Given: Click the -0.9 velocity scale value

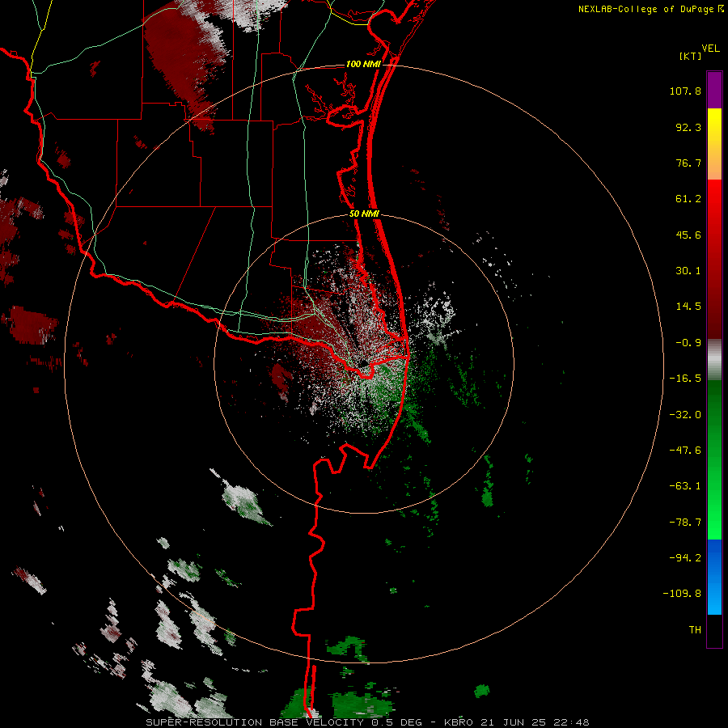Looking at the screenshot, I should [688, 343].
